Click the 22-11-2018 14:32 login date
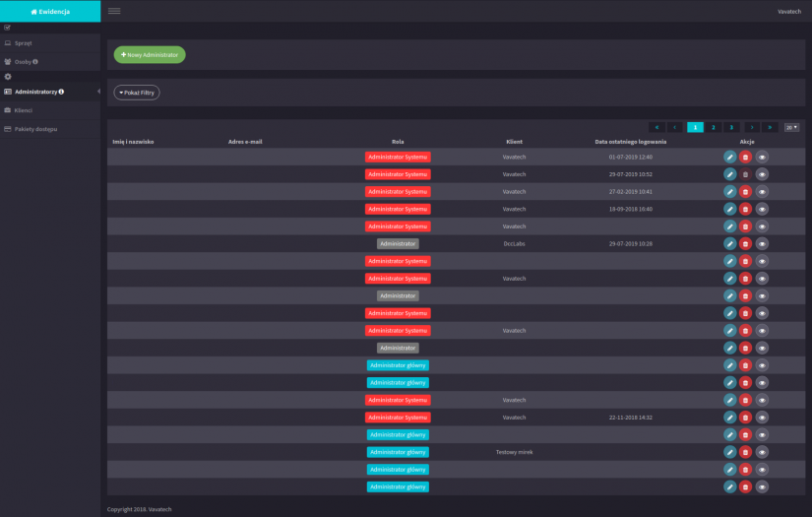This screenshot has height=517, width=812. pos(630,418)
